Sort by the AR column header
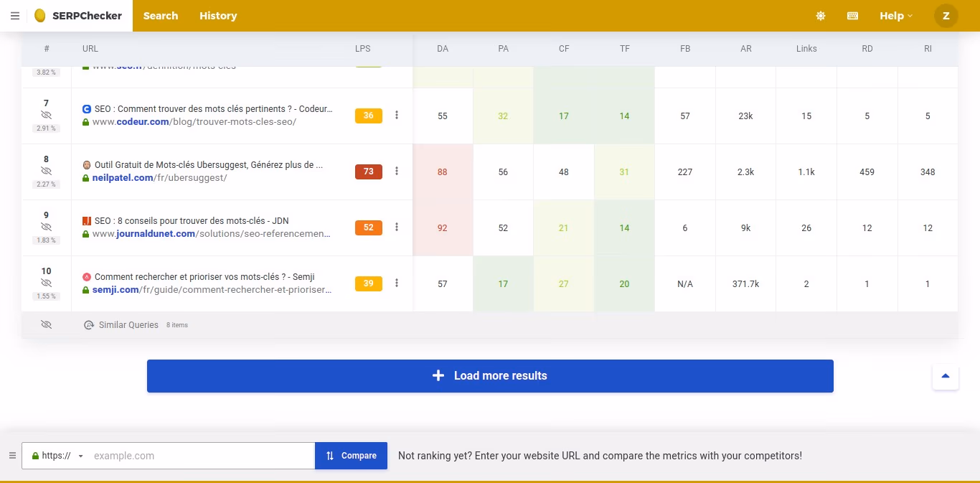This screenshot has height=483, width=980. (746, 49)
